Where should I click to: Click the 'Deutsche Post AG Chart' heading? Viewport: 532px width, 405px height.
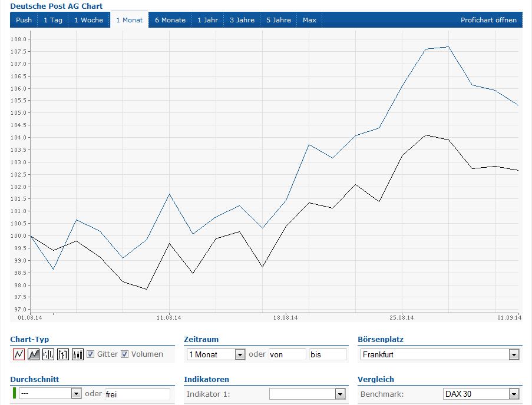[x=57, y=6]
